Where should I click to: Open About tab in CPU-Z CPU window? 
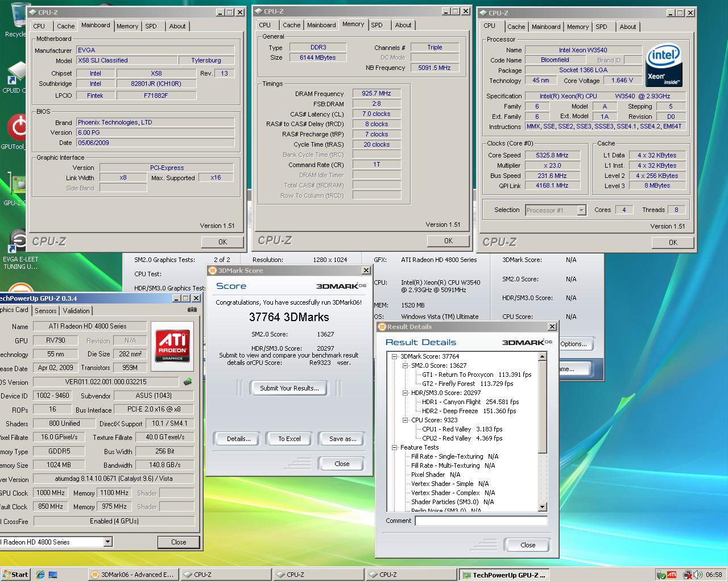coord(628,27)
